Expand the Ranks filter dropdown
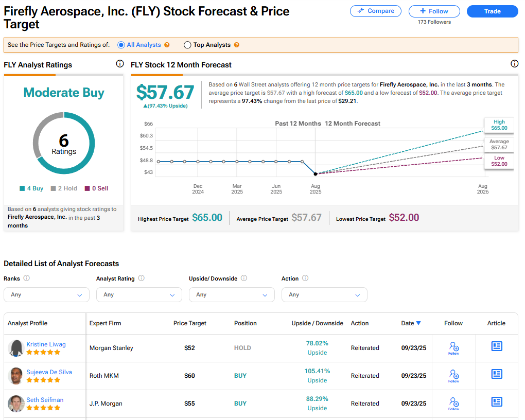This screenshot has height=420, width=525. point(46,294)
